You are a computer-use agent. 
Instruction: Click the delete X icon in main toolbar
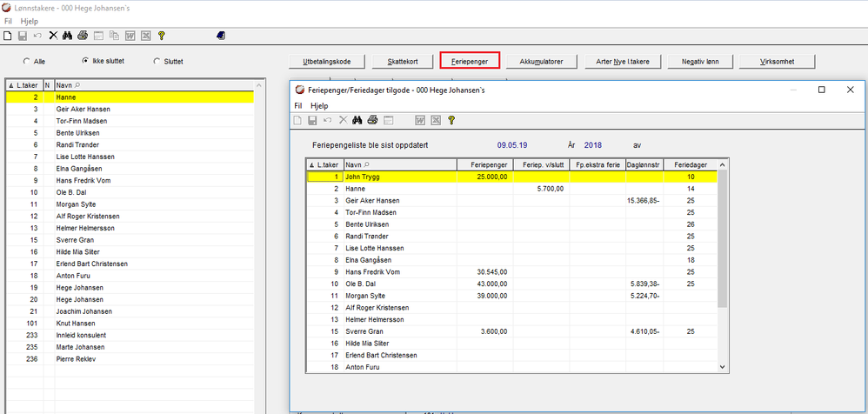coord(53,36)
